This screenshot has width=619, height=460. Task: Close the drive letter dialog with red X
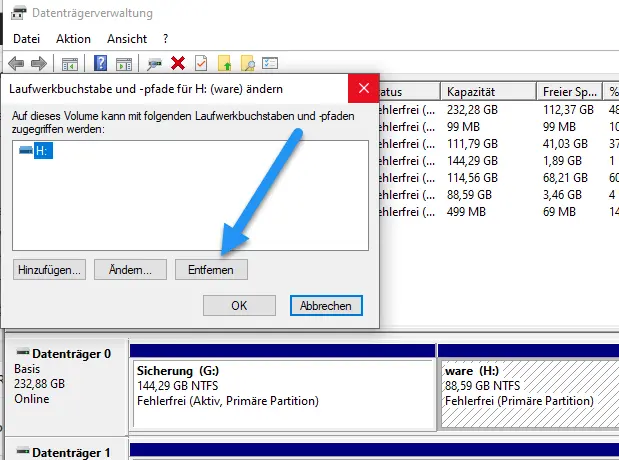point(362,88)
